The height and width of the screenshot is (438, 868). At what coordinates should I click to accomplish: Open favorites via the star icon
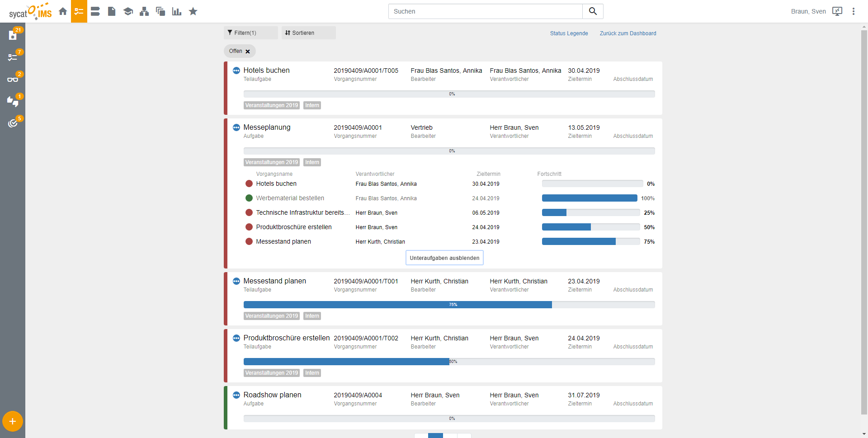click(193, 11)
